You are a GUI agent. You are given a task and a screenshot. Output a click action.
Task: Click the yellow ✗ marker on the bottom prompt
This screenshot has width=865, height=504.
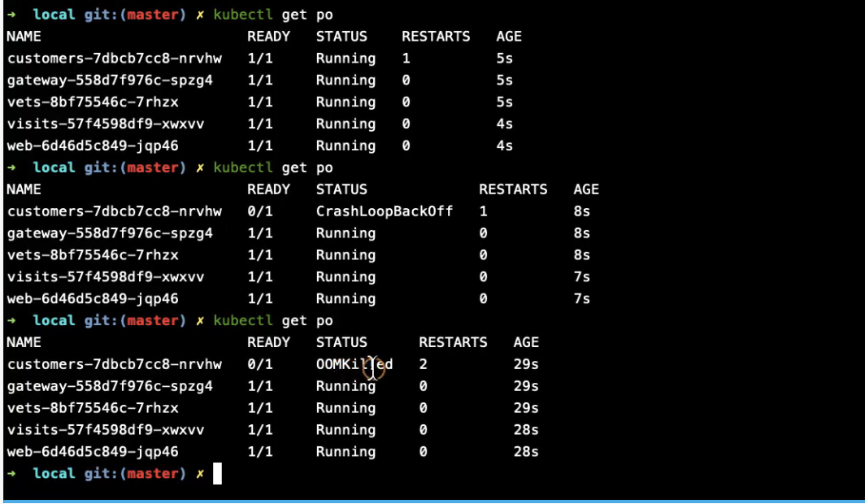click(200, 473)
